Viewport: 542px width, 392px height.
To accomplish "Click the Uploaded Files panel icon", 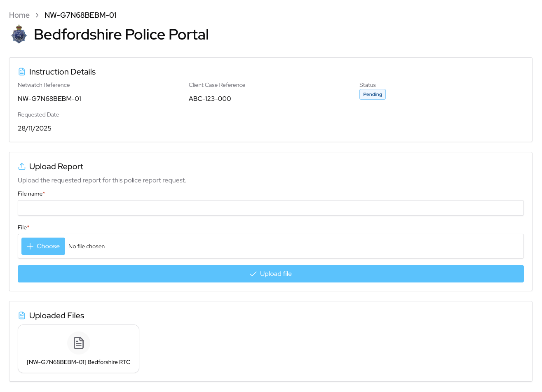I will pos(22,315).
